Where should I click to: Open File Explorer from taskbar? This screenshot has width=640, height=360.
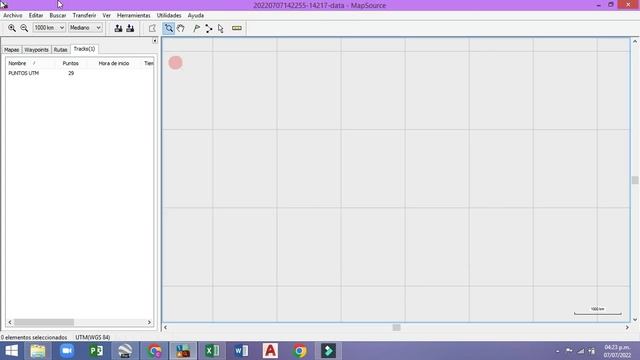38,351
